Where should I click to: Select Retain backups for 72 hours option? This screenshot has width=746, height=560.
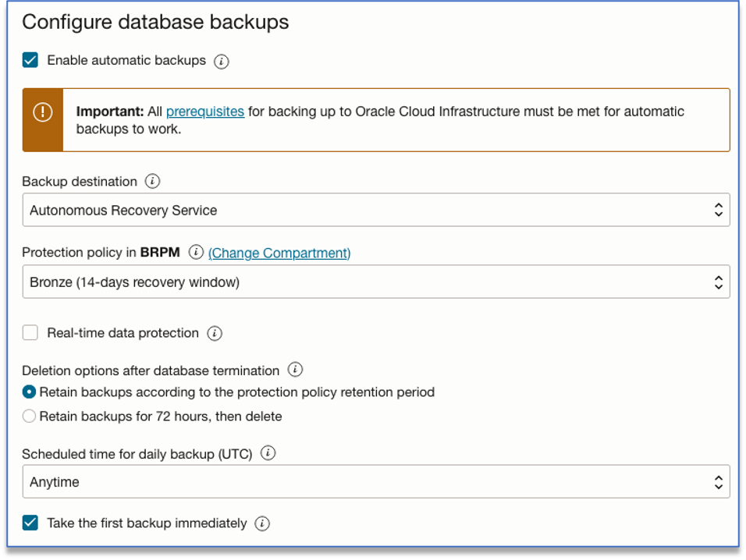30,416
